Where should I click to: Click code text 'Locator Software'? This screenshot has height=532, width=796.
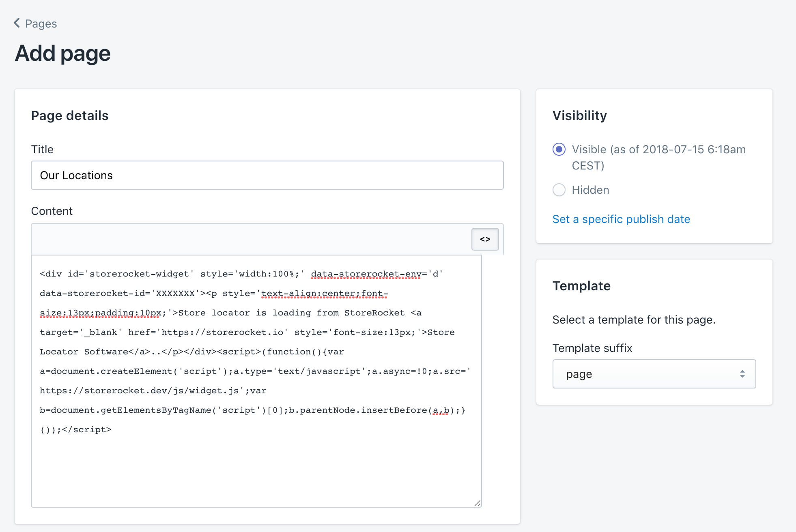pos(84,352)
